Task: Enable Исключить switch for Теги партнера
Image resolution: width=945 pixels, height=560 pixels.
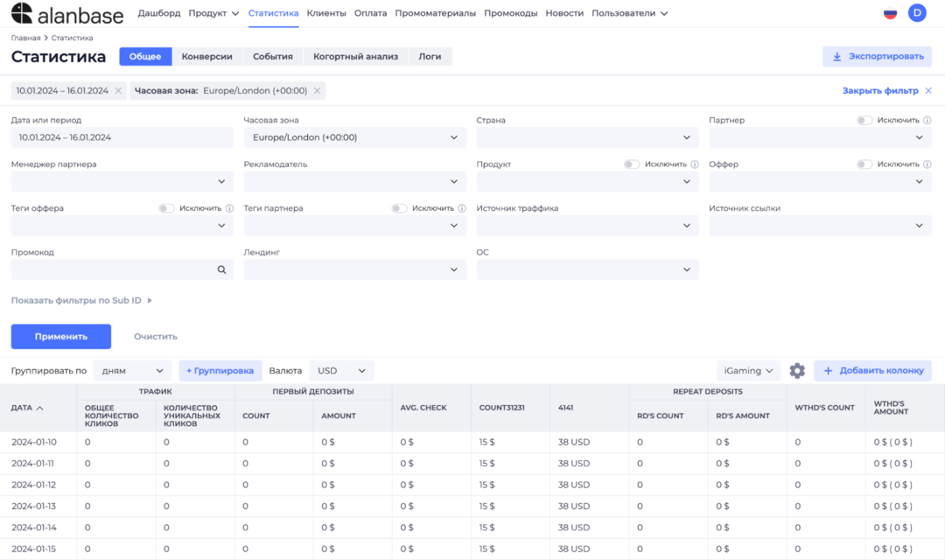Action: click(399, 208)
